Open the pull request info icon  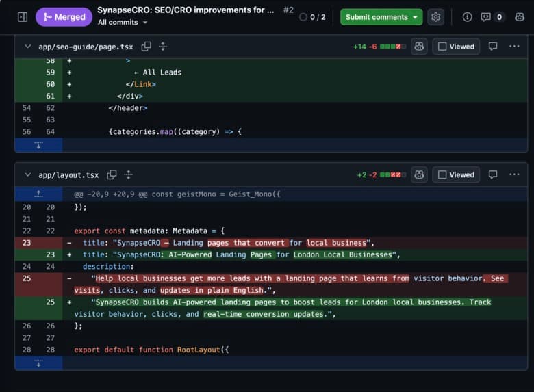(467, 17)
